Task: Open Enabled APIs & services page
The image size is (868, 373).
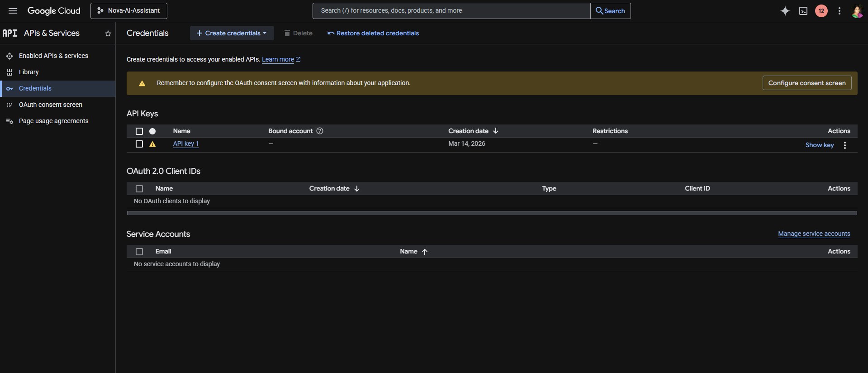Action: pyautogui.click(x=53, y=56)
